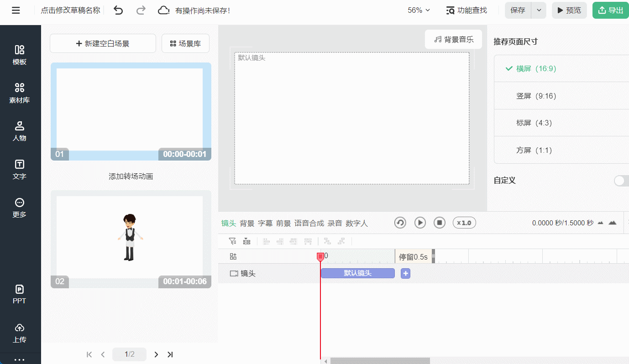Click 点击修改草稿名称 title field
The width and height of the screenshot is (629, 364).
tap(71, 10)
